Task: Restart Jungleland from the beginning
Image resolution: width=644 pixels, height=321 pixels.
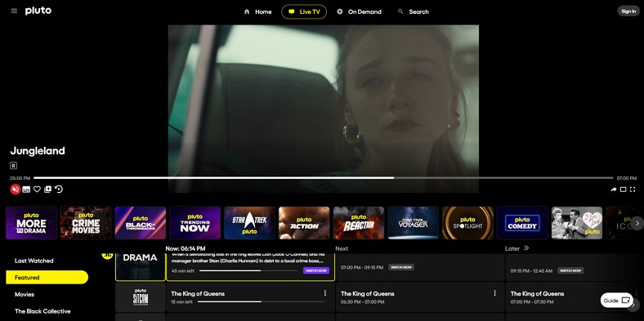Action: pyautogui.click(x=59, y=189)
